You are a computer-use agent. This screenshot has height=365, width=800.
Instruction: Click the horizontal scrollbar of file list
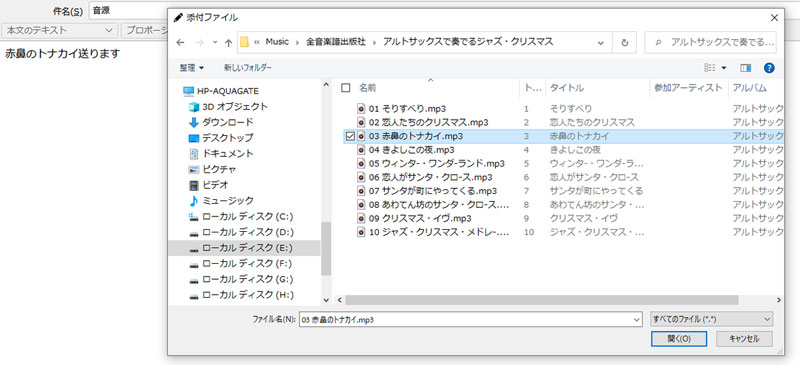point(542,300)
